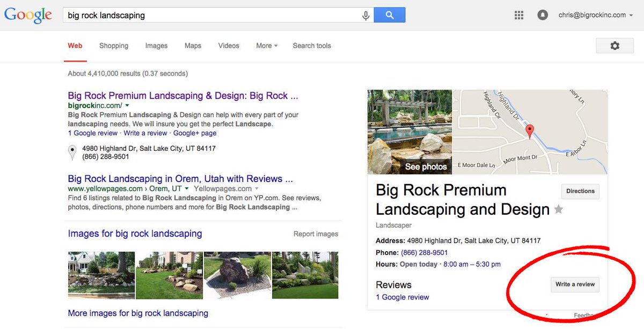The image size is (644, 329).
Task: Open 1 Google review in knowledge panel
Action: 402,297
